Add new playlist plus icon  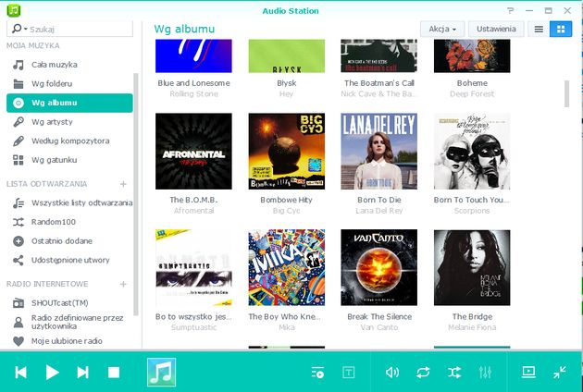[x=123, y=184]
